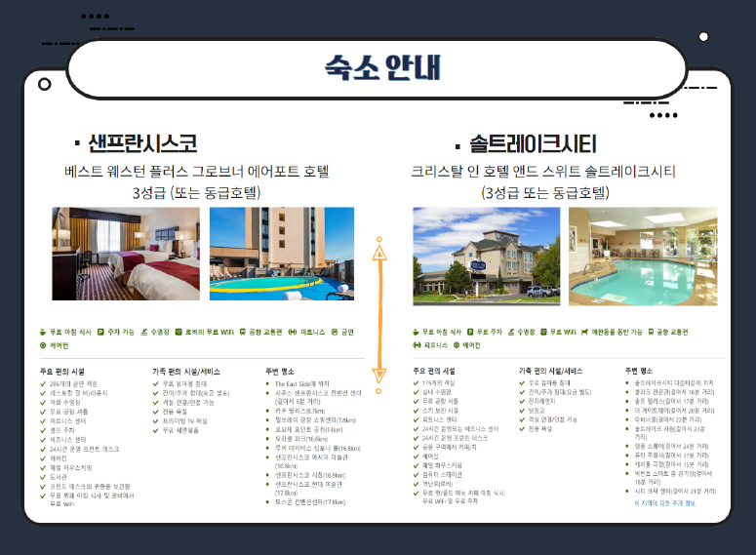Image resolution: width=756 pixels, height=555 pixels.
Task: Click the 로비의 무료 WiFi icon
Action: [179, 332]
